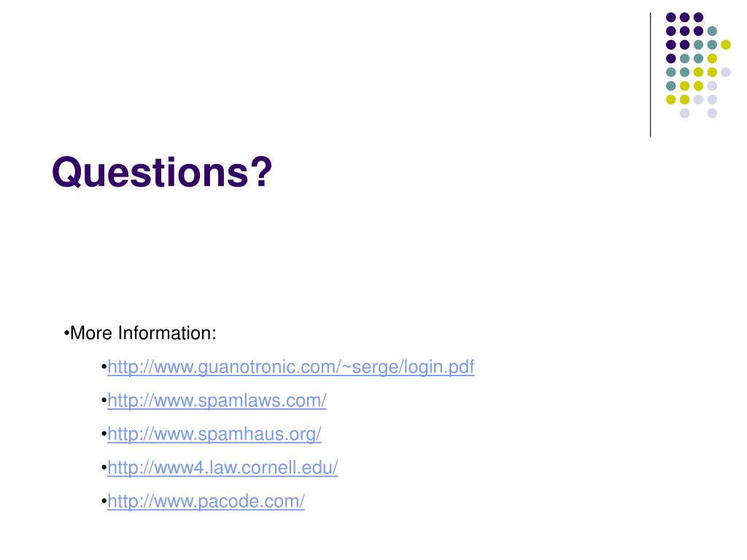Click the bullet before the guanotronic link

(x=104, y=367)
